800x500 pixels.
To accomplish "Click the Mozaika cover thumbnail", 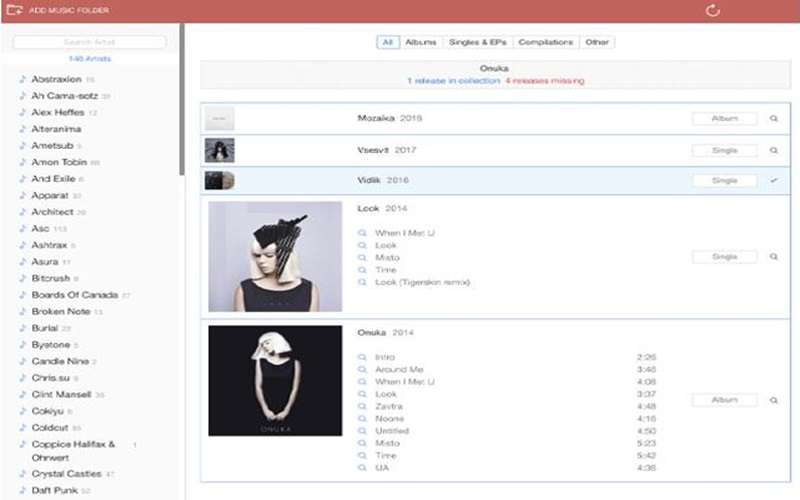I will (219, 118).
